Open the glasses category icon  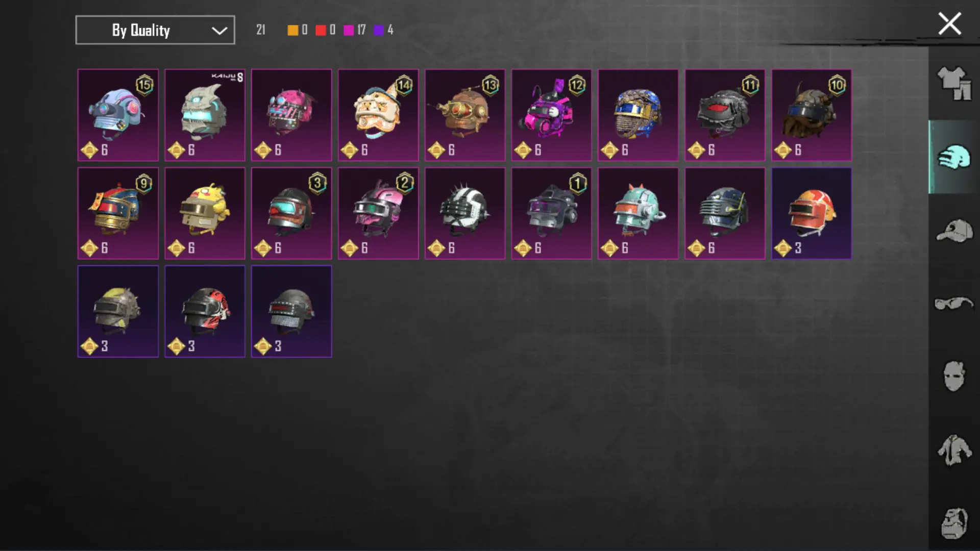[954, 304]
